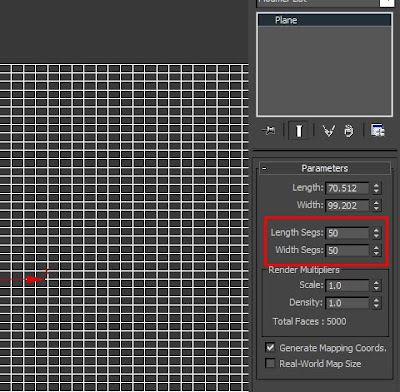The width and height of the screenshot is (400, 392).
Task: Click Make Unique icon
Action: (329, 131)
